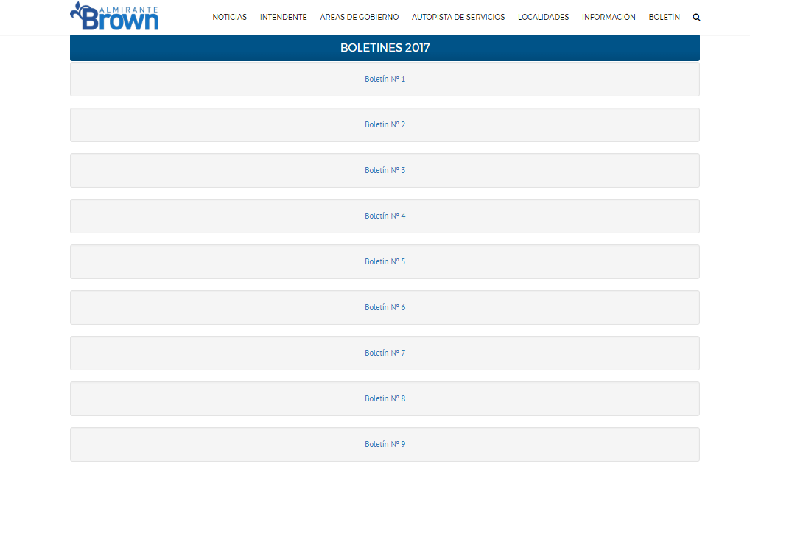Click the search magnifier icon
This screenshot has width=796, height=538.
[696, 17]
